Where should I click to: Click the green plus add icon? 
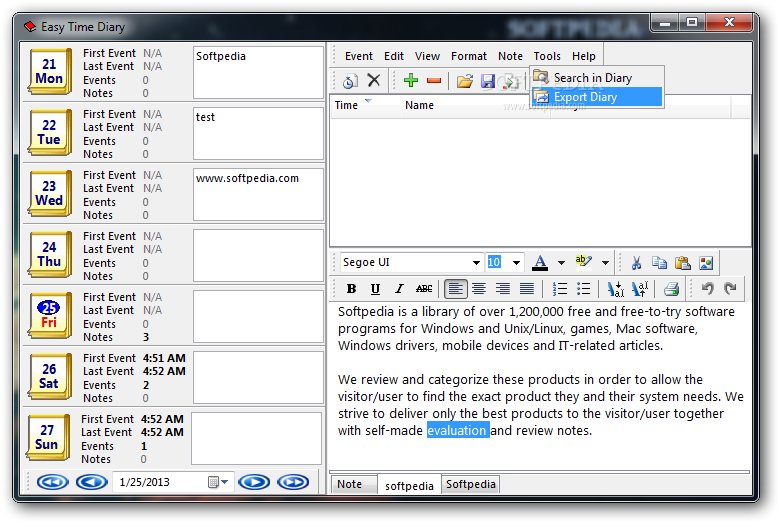411,80
